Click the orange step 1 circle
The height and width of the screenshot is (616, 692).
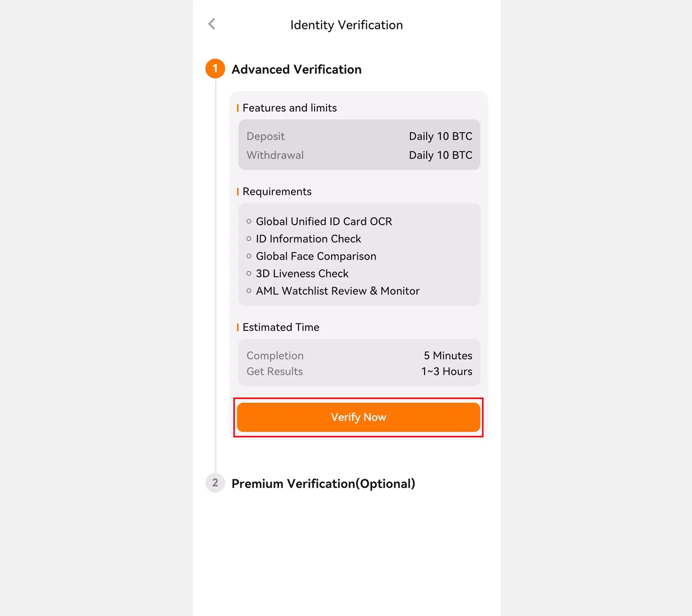[215, 69]
